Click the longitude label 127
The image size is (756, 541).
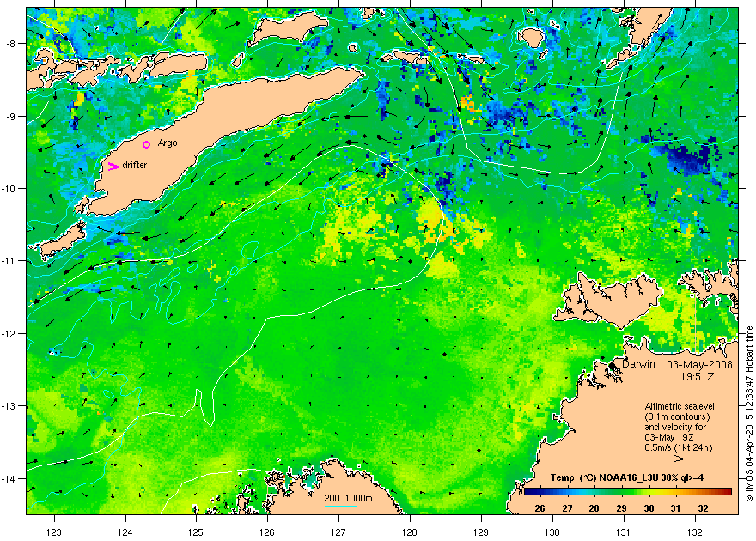tap(338, 532)
